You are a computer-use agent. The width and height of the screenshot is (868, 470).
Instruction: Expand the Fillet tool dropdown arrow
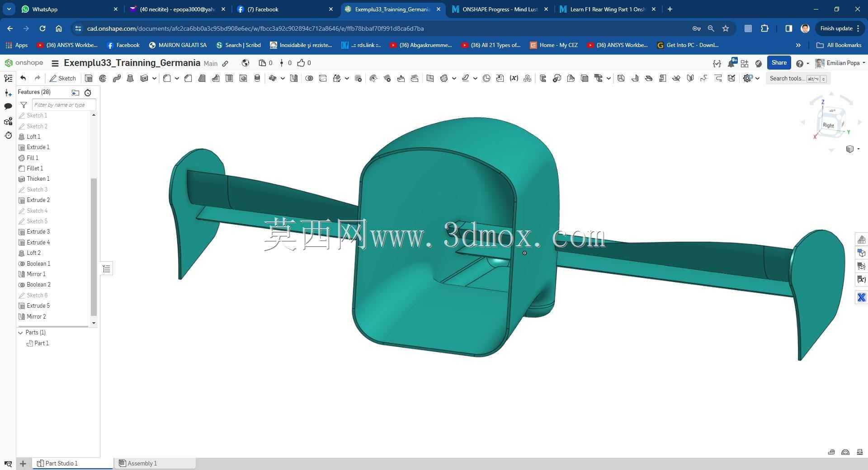(177, 78)
